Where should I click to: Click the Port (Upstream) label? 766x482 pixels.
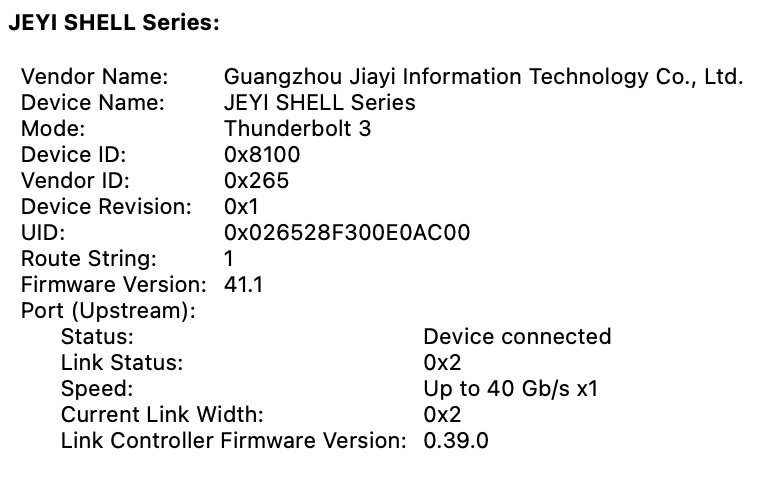(108, 311)
